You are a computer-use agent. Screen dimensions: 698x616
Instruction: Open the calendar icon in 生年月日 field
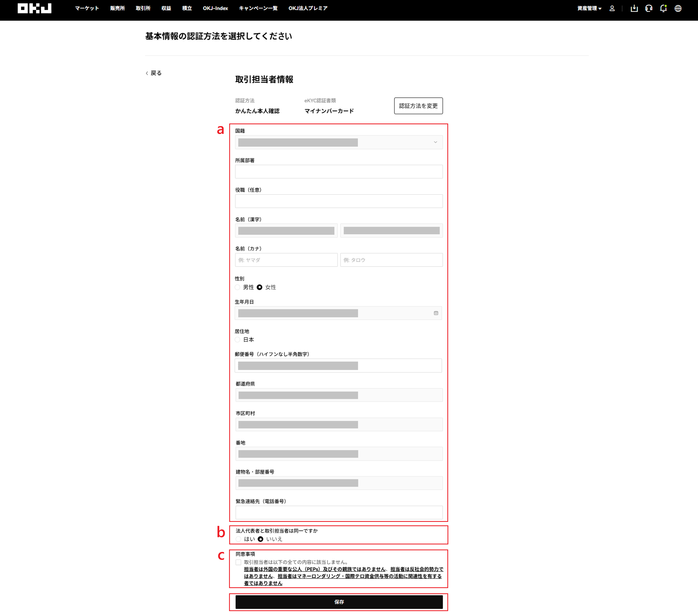coord(436,313)
